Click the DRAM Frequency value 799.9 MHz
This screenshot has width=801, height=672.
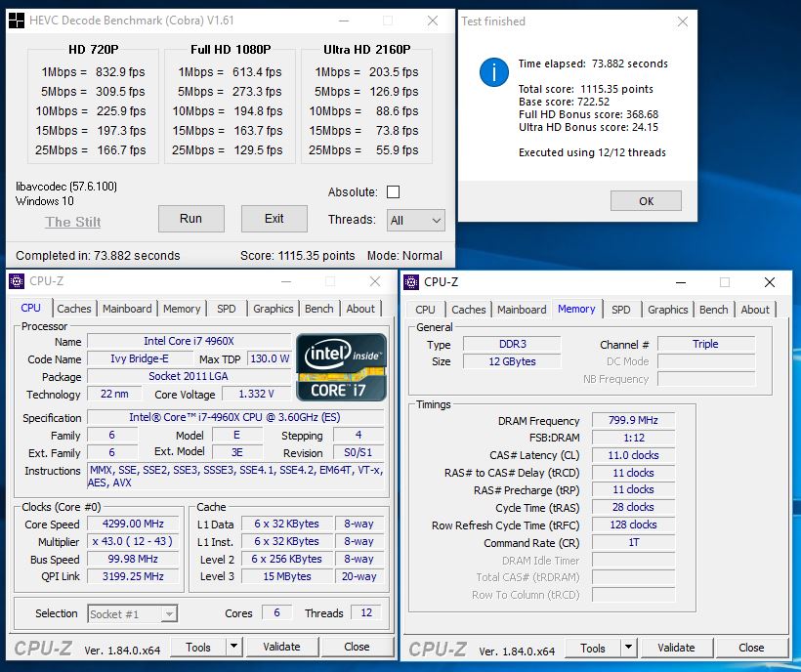click(633, 420)
